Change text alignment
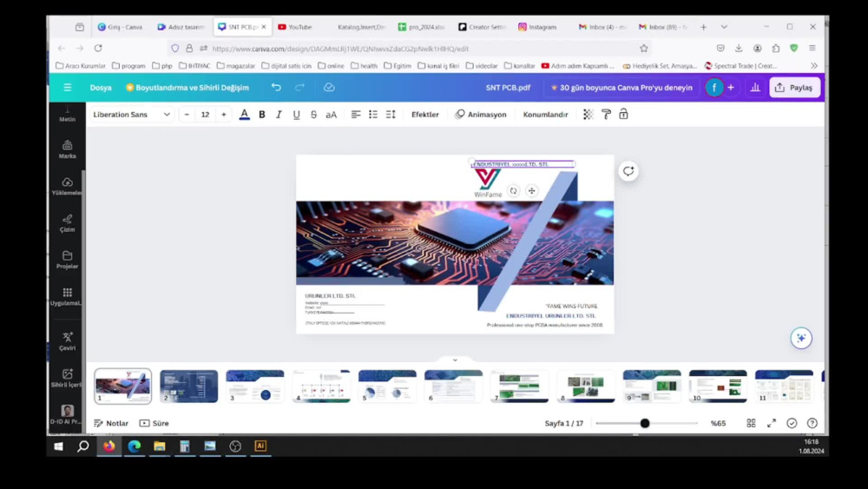The height and width of the screenshot is (489, 868). point(356,115)
